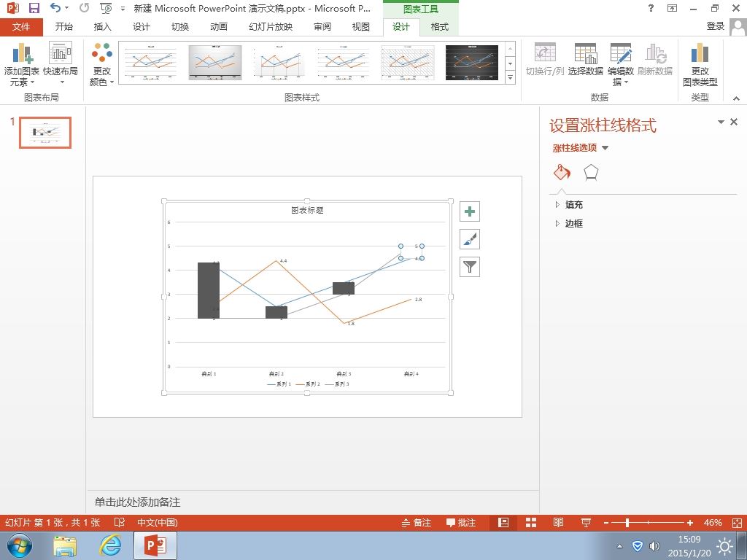
Task: Toggle the 备注 notes button
Action: tap(417, 523)
